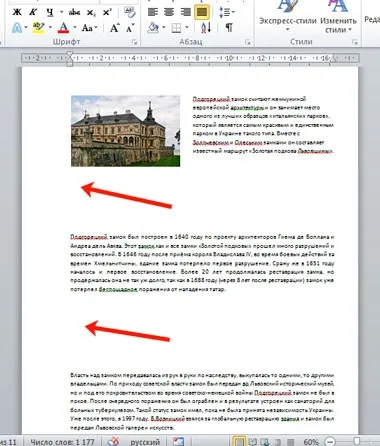Click the Sort icon
The height and width of the screenshot is (446, 380).
click(206, 28)
